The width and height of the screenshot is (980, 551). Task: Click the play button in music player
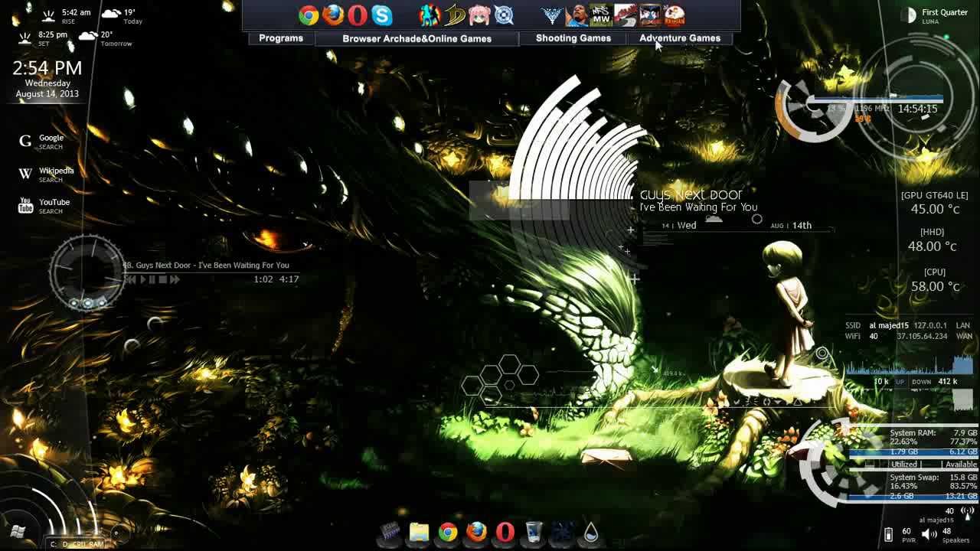pyautogui.click(x=142, y=280)
